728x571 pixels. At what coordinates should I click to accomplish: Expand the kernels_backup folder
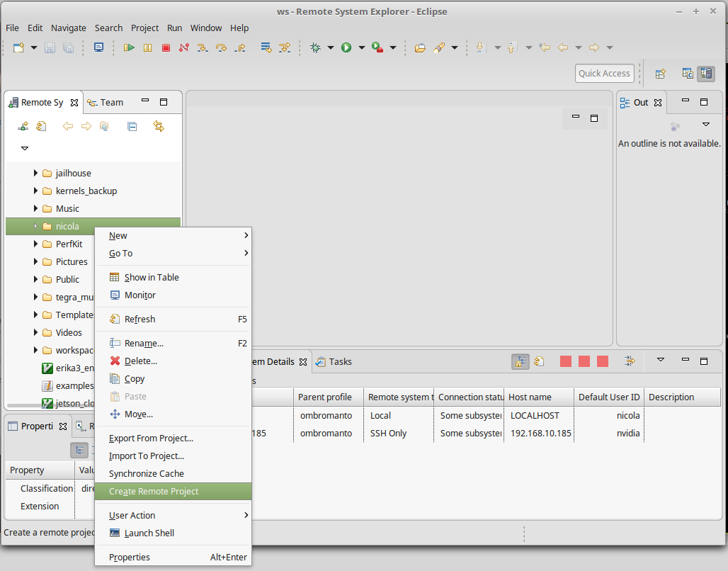(x=35, y=191)
